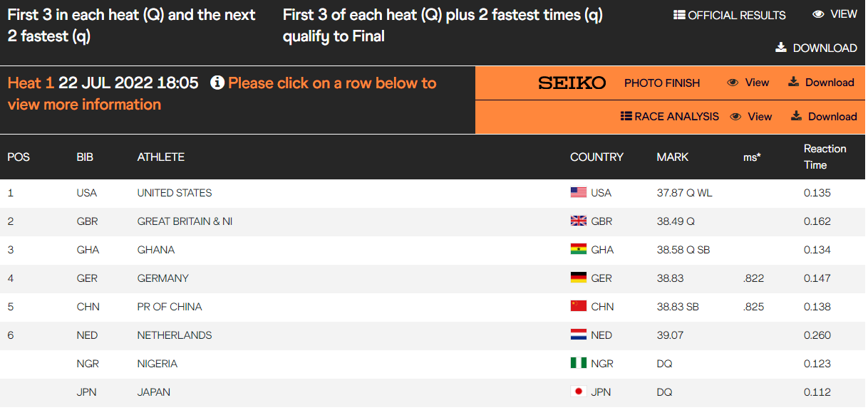Click the download icon beside top Download

(x=781, y=48)
